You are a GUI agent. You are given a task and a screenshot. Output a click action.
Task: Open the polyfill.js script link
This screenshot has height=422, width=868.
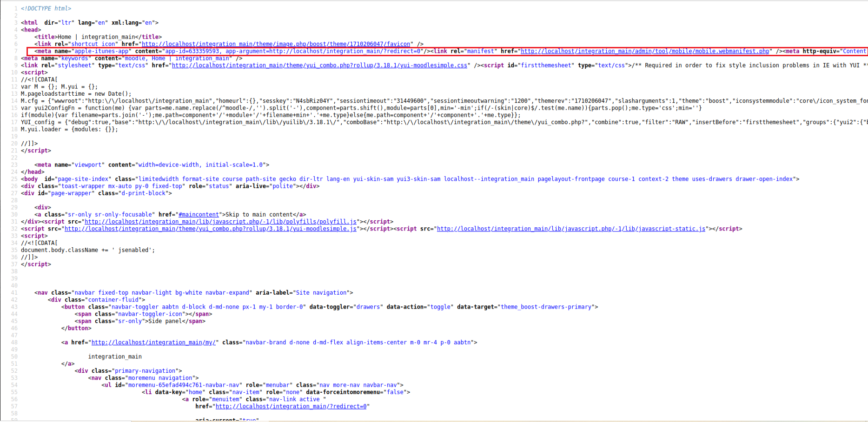[220, 222]
